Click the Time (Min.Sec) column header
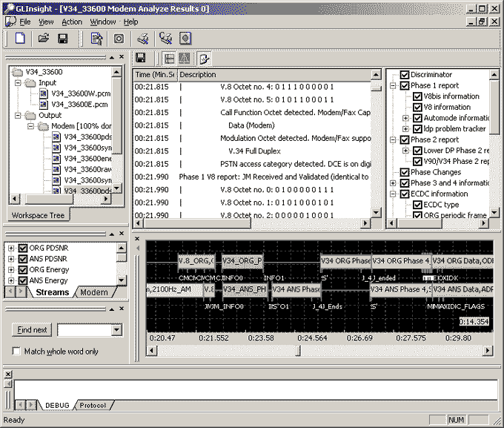The image size is (504, 428). [156, 75]
